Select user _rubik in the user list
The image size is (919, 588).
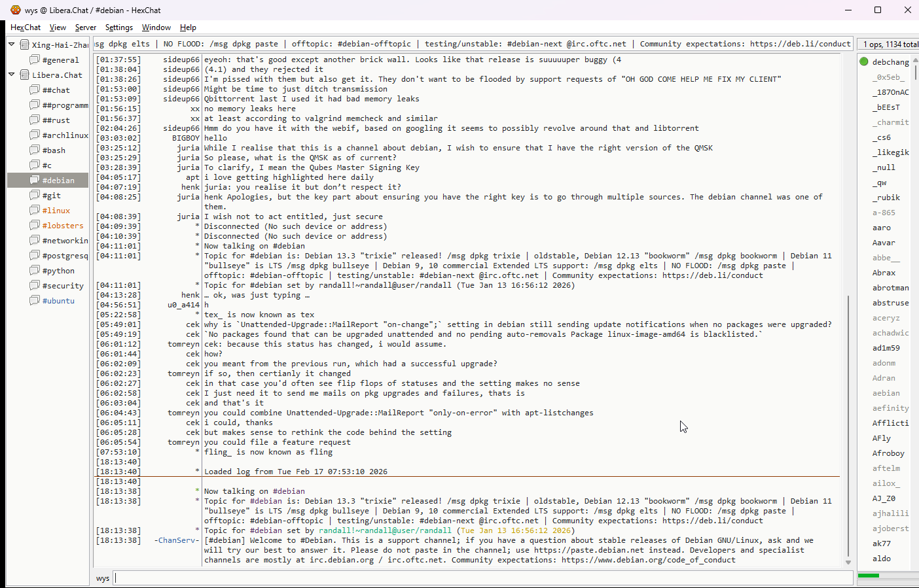[x=886, y=198]
